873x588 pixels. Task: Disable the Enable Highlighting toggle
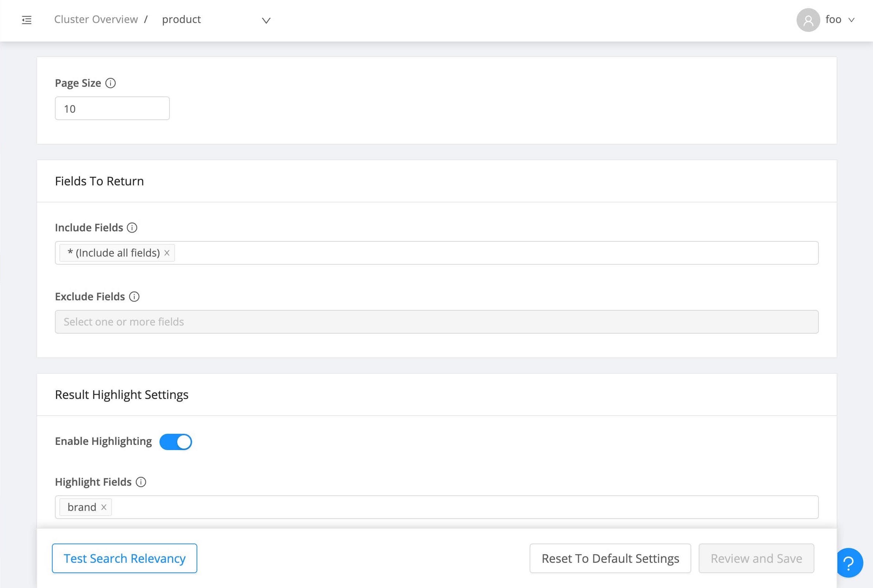coord(175,442)
